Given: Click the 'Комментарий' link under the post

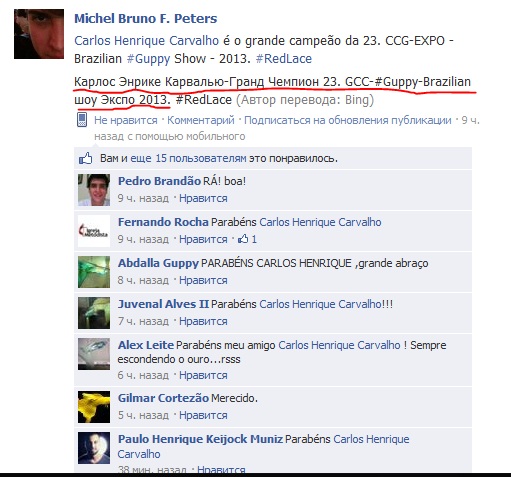Looking at the screenshot, I should (201, 120).
